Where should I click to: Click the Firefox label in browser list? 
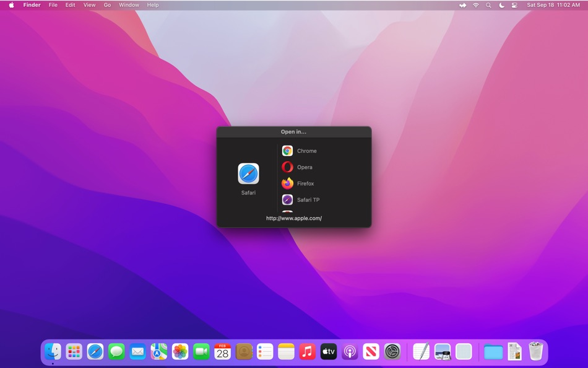pyautogui.click(x=305, y=183)
